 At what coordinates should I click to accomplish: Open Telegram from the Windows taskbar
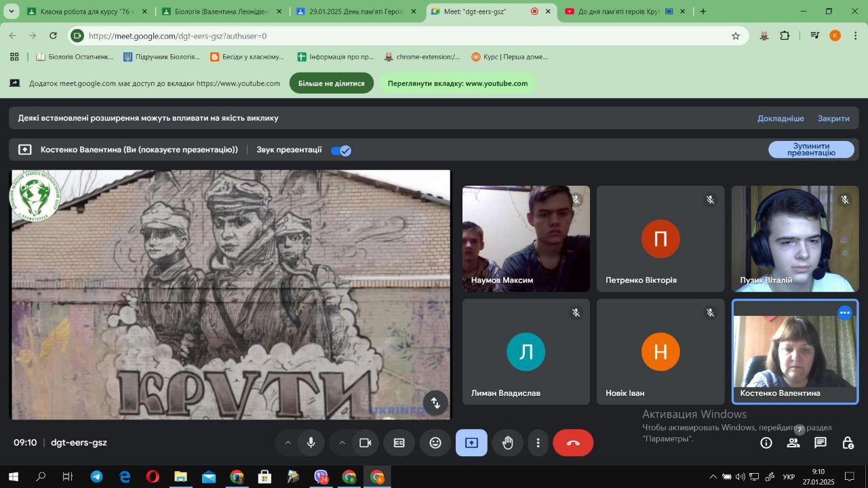tap(96, 477)
